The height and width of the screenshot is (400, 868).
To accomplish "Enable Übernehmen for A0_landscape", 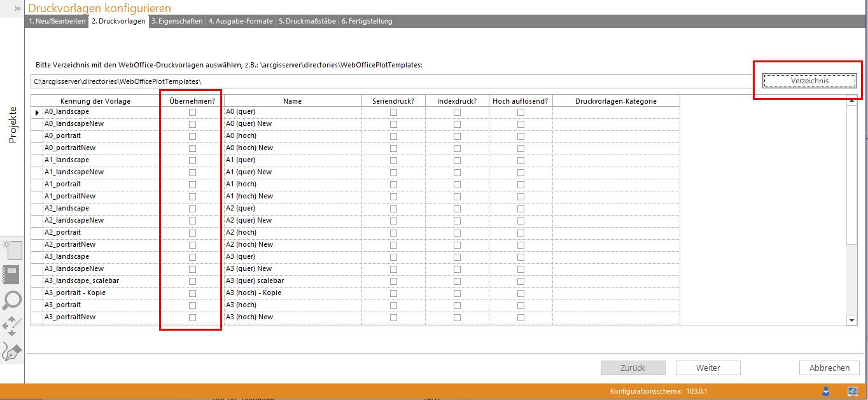I will click(x=192, y=112).
